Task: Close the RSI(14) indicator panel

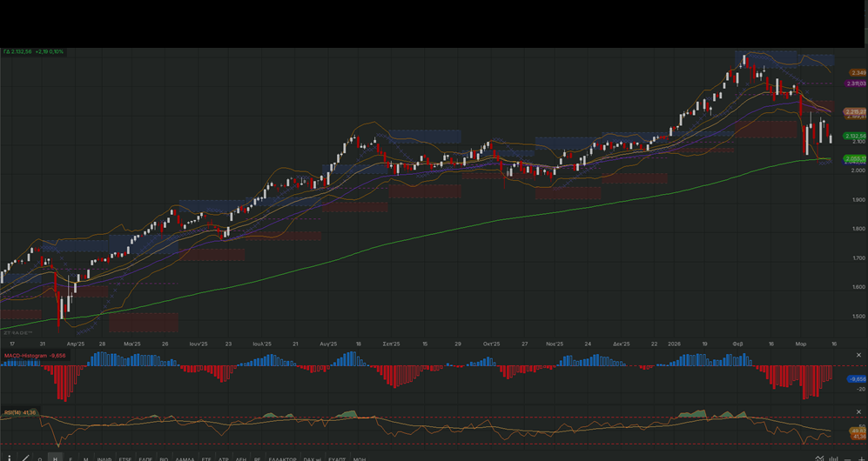Action: [x=859, y=411]
